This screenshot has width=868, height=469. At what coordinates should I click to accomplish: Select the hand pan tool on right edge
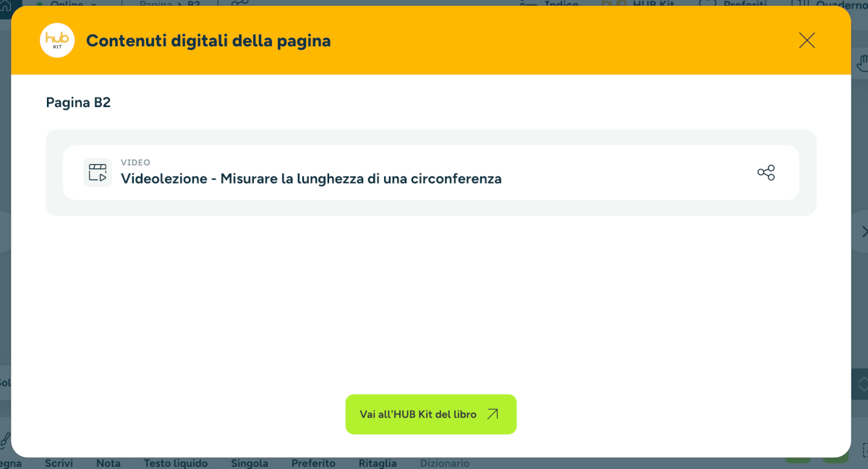pos(861,64)
